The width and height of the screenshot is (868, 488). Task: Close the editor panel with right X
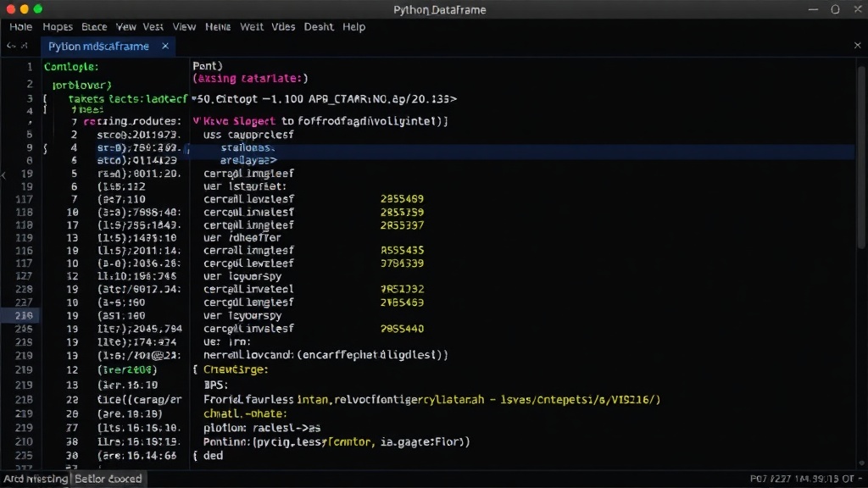(x=858, y=46)
